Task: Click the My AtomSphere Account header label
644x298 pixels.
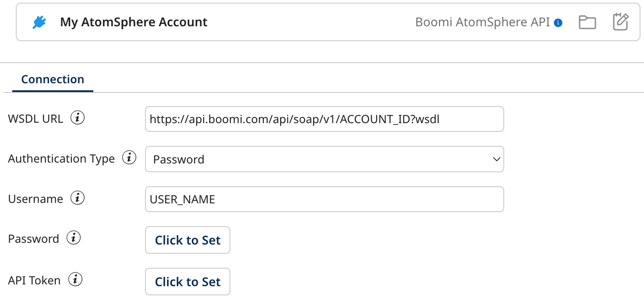Action: pyautogui.click(x=133, y=22)
